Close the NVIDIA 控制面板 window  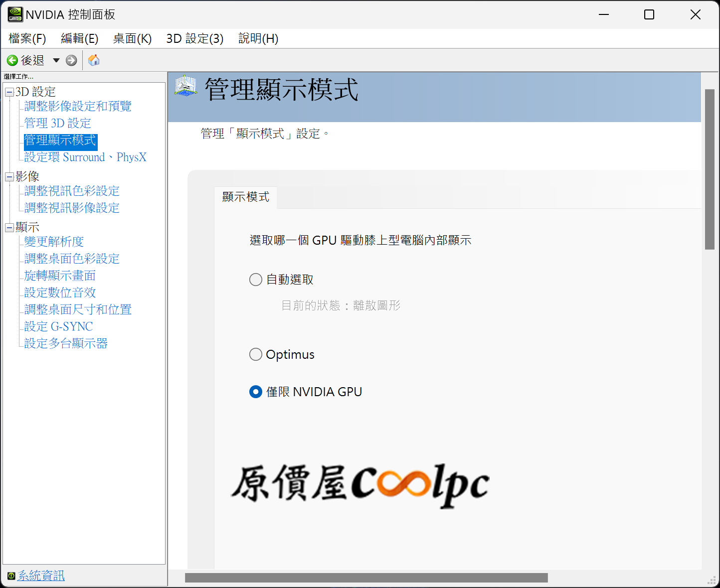coord(696,14)
